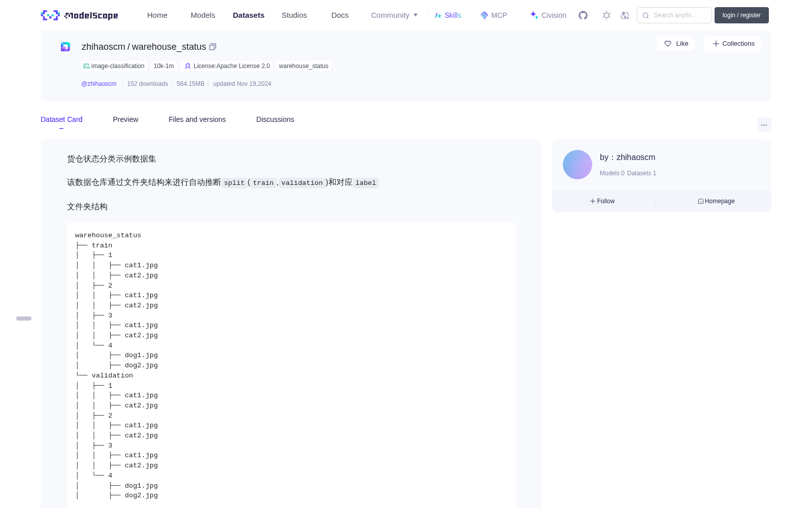Go to Home in navigation
This screenshot has width=812, height=508.
coord(157,15)
